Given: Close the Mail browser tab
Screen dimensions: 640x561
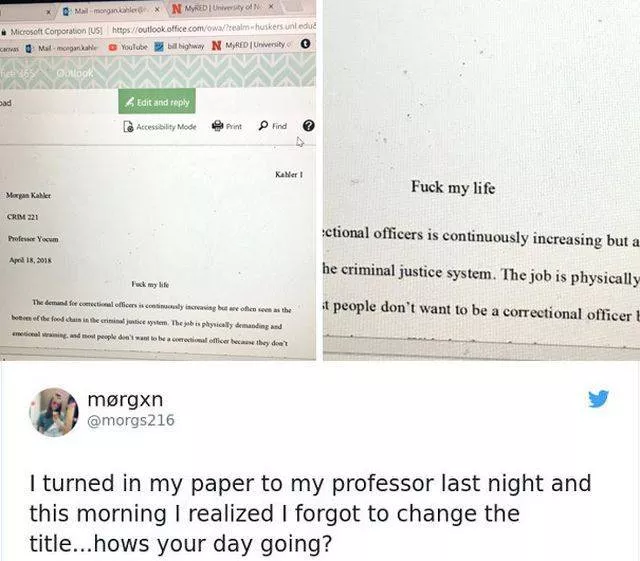Looking at the screenshot, I should tap(157, 11).
